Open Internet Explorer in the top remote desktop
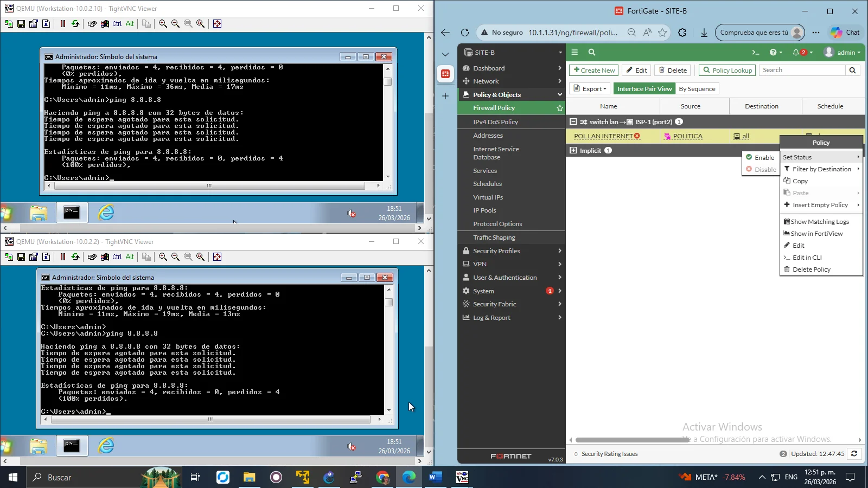This screenshot has width=868, height=488. 106,213
